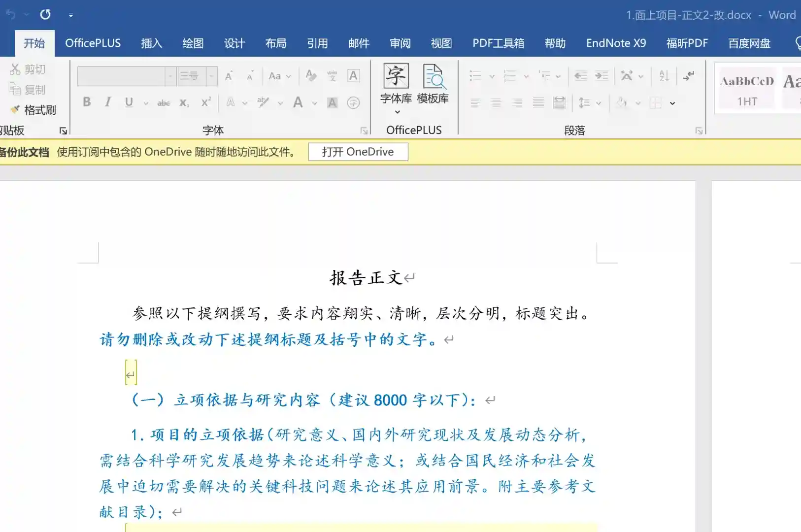Open the 审阅 ribbon tab
This screenshot has height=532, width=801.
(400, 43)
